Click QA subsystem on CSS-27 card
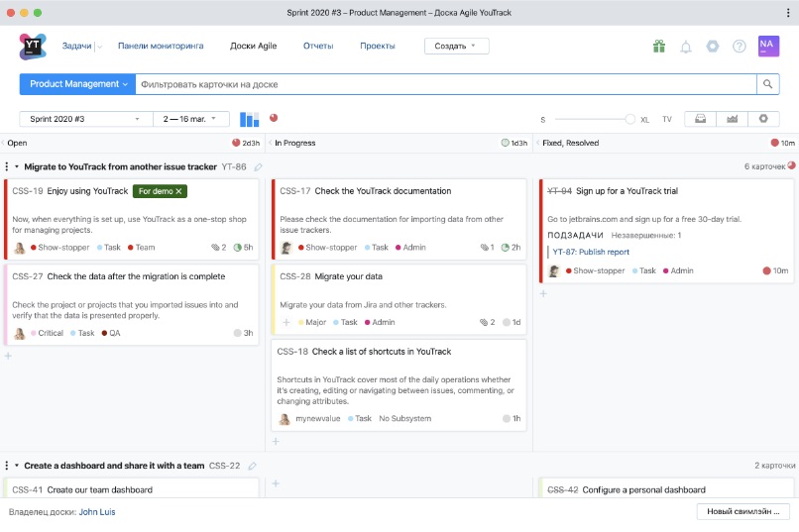The width and height of the screenshot is (799, 532). point(111,333)
